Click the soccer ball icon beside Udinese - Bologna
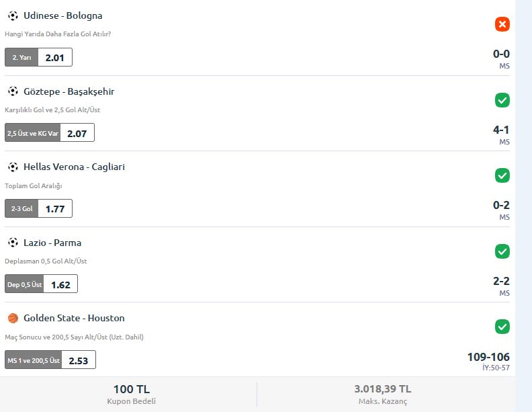Viewport: 532px width, 412px height. (x=13, y=15)
